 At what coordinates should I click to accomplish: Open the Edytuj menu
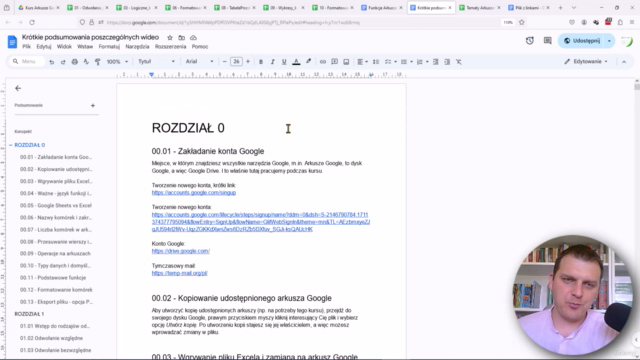[x=44, y=47]
